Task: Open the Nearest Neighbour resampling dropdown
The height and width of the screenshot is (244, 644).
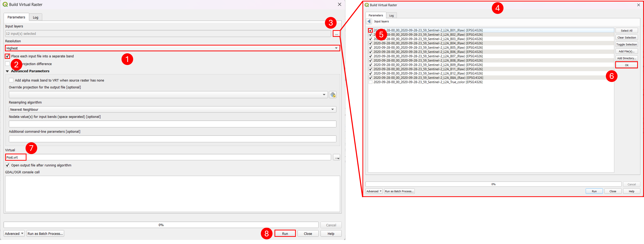Action: 172,109
